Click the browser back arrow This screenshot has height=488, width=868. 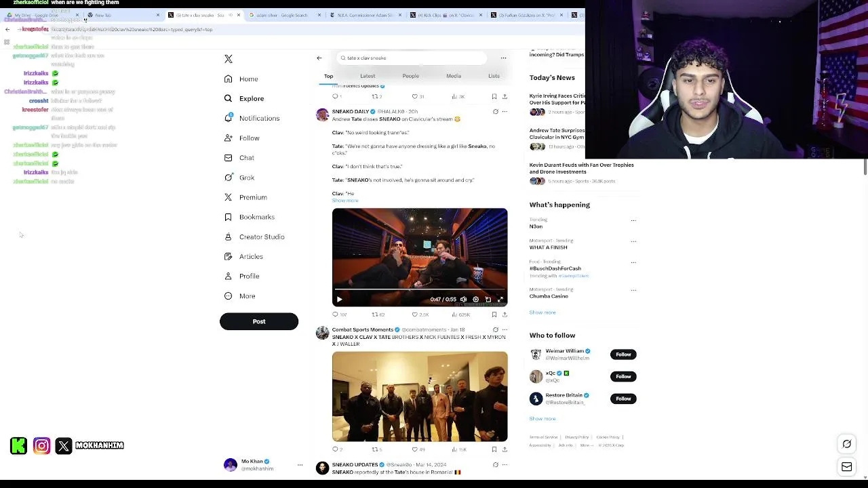7,29
